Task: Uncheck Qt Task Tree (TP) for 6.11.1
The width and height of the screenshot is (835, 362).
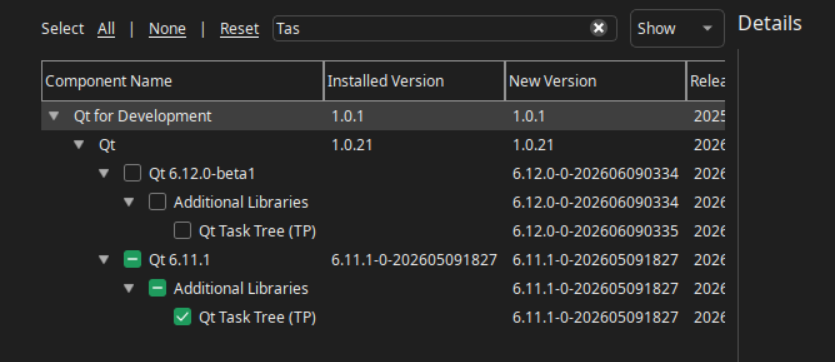Action: pos(182,317)
